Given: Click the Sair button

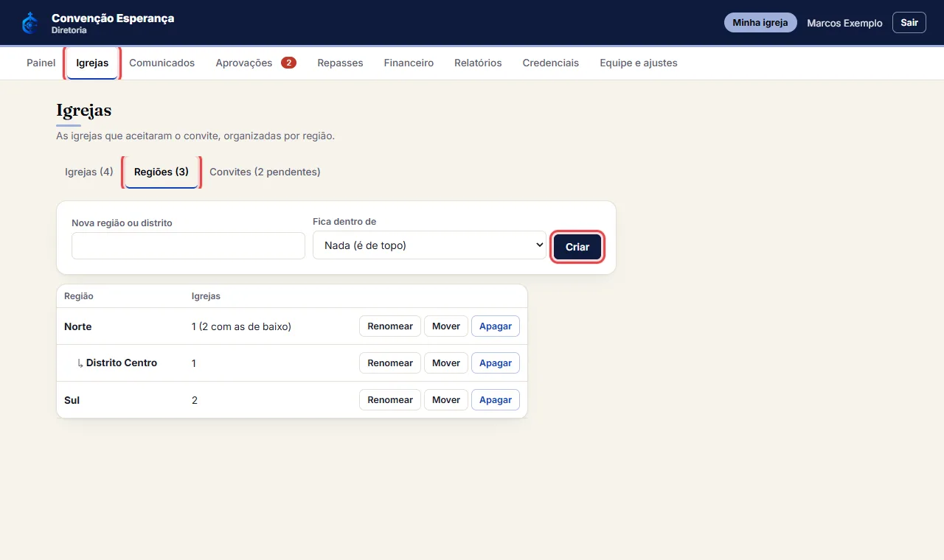Looking at the screenshot, I should [x=909, y=23].
